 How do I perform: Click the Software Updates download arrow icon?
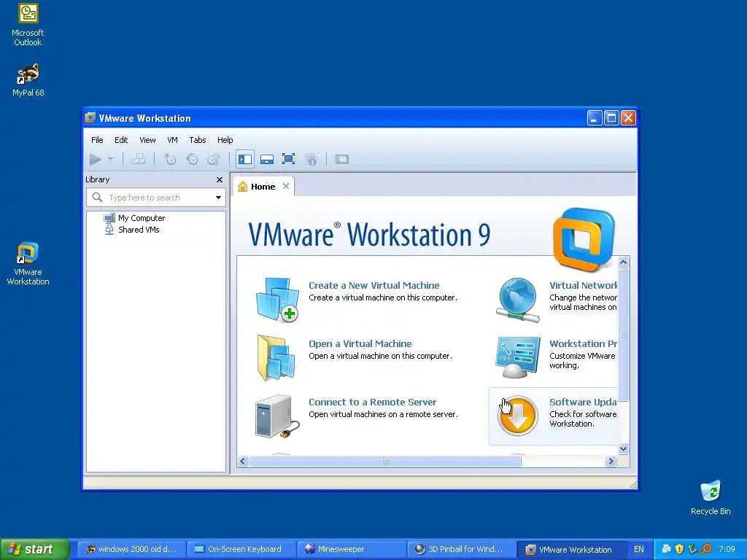(518, 416)
